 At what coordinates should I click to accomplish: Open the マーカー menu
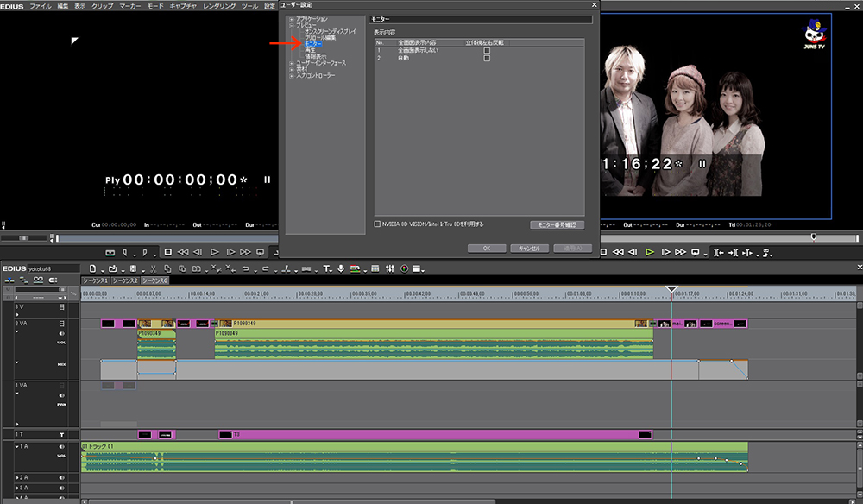[130, 6]
